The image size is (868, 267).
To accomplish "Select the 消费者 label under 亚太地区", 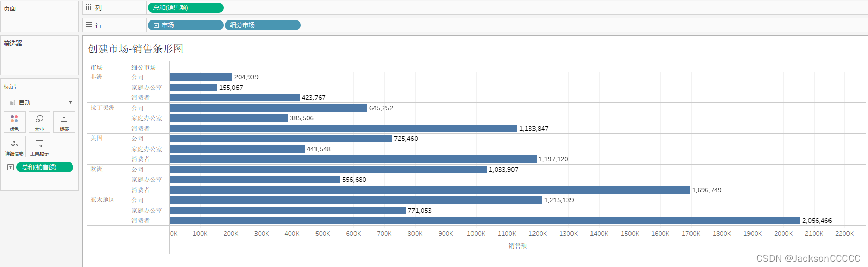I will pos(141,220).
